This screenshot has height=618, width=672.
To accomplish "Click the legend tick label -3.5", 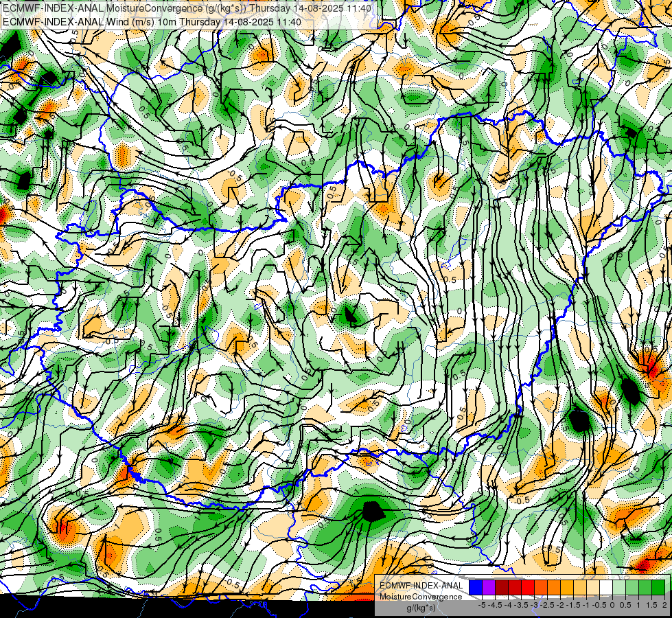I will point(521,606).
